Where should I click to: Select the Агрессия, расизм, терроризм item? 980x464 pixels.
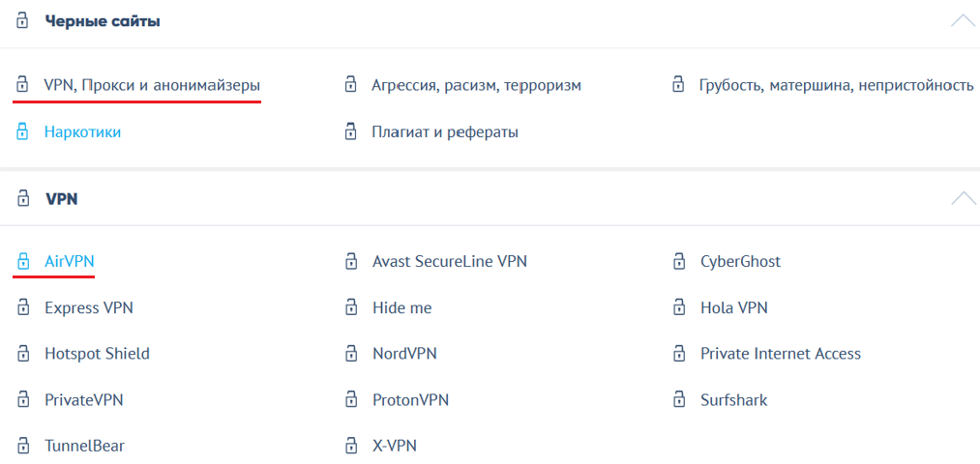476,85
